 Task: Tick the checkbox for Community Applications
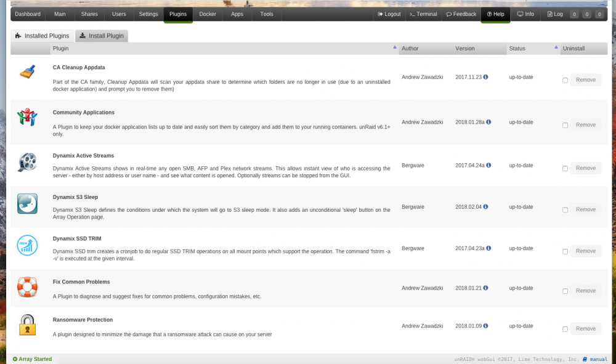pyautogui.click(x=565, y=125)
